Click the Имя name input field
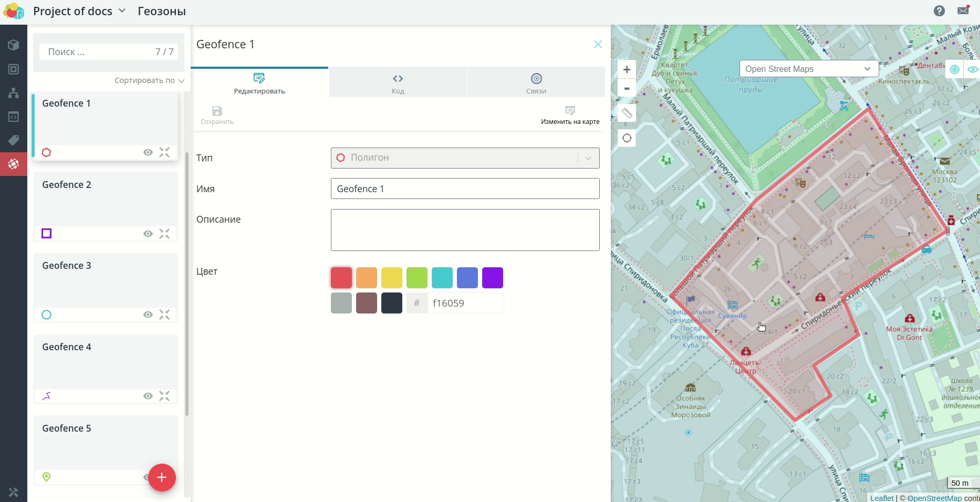This screenshot has height=502, width=980. [x=465, y=189]
